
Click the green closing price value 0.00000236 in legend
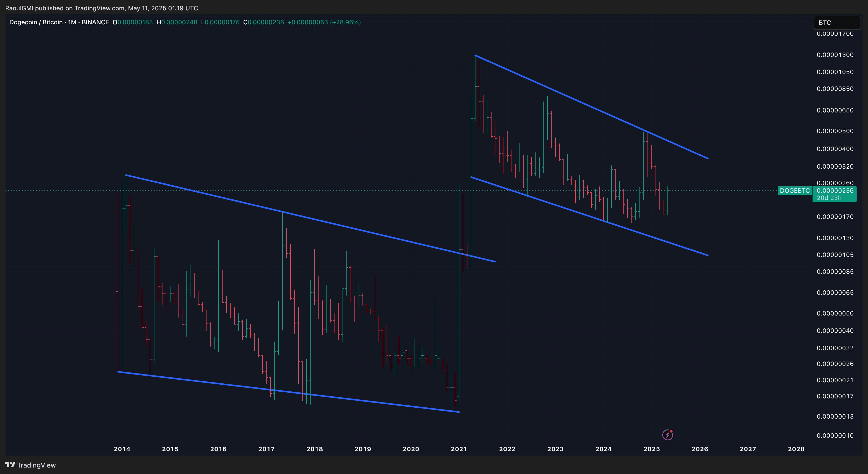point(266,22)
